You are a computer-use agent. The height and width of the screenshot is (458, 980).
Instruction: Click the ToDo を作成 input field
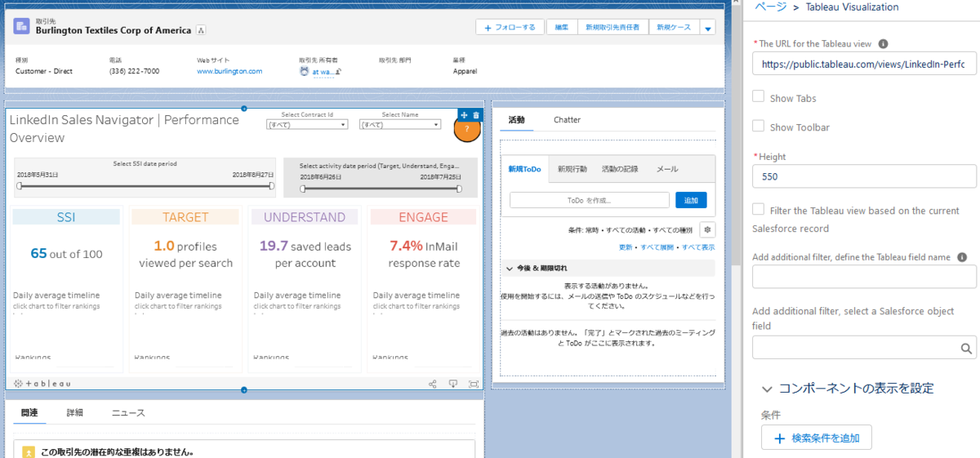click(590, 200)
